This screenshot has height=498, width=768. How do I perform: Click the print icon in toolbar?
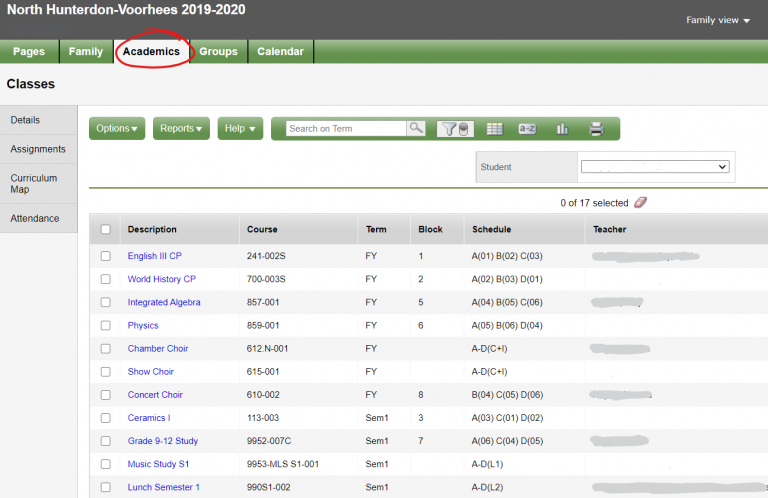point(596,129)
